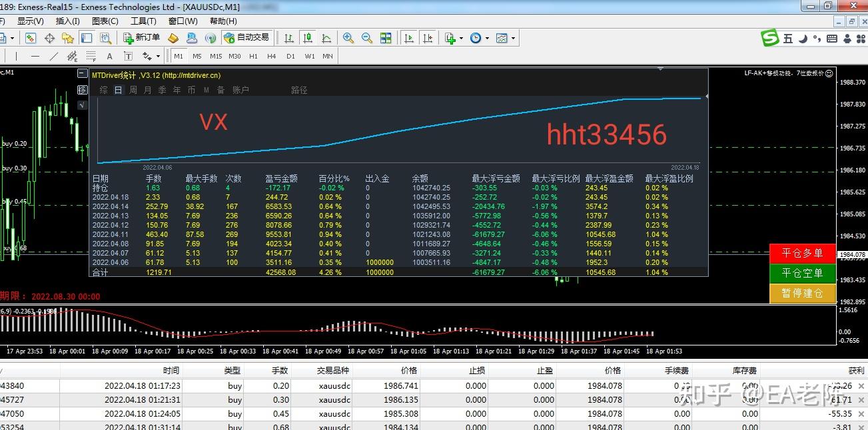The height and width of the screenshot is (430, 868).
Task: Select the text label tool
Action: coord(129,57)
